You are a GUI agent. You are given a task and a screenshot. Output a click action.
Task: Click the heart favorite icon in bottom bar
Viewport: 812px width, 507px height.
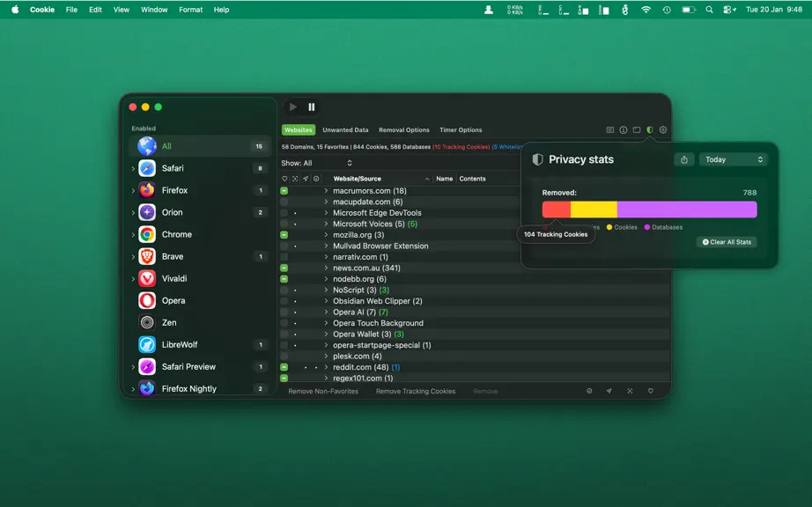[651, 391]
